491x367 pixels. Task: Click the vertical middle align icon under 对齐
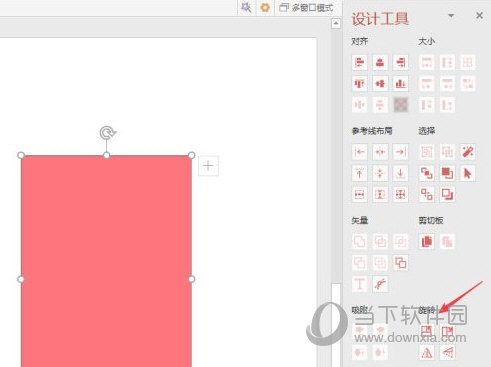tap(380, 83)
